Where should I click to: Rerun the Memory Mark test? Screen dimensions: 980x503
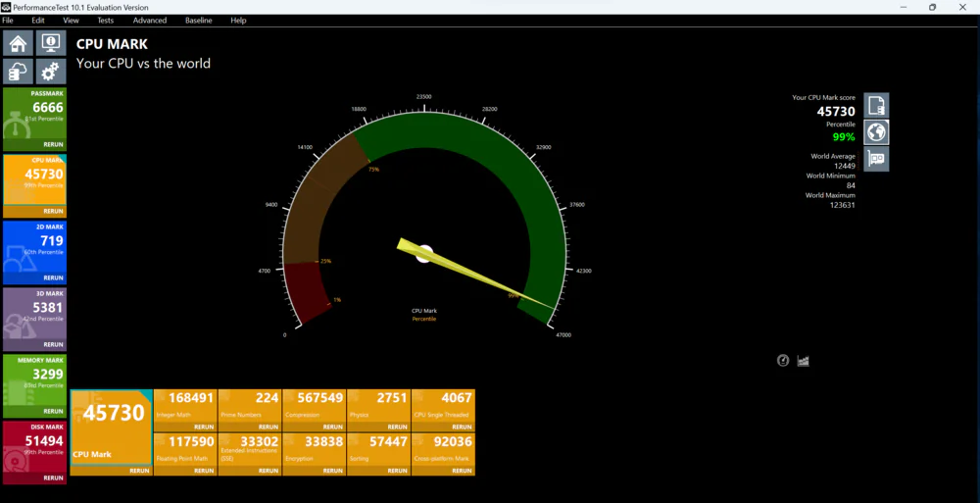tap(53, 412)
